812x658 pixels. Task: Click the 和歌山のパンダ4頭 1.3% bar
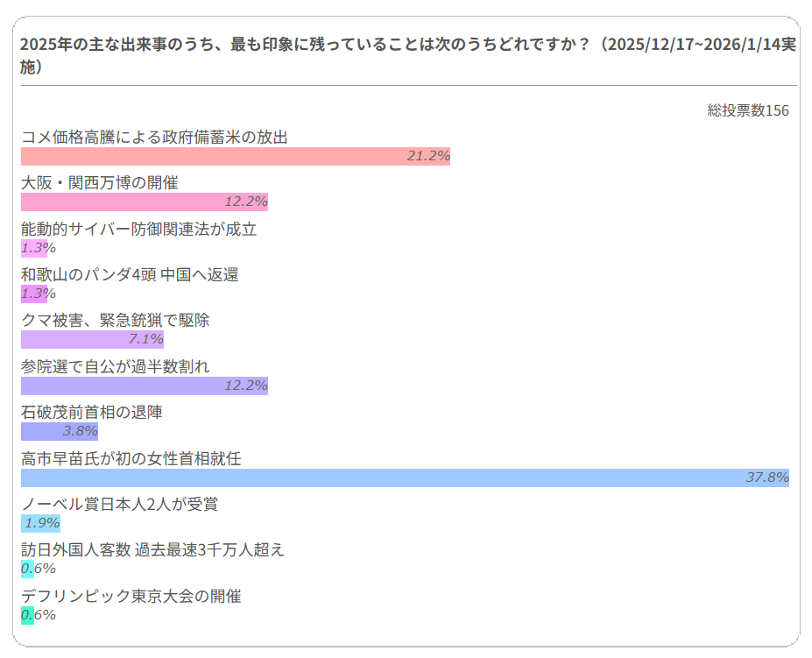click(x=33, y=294)
